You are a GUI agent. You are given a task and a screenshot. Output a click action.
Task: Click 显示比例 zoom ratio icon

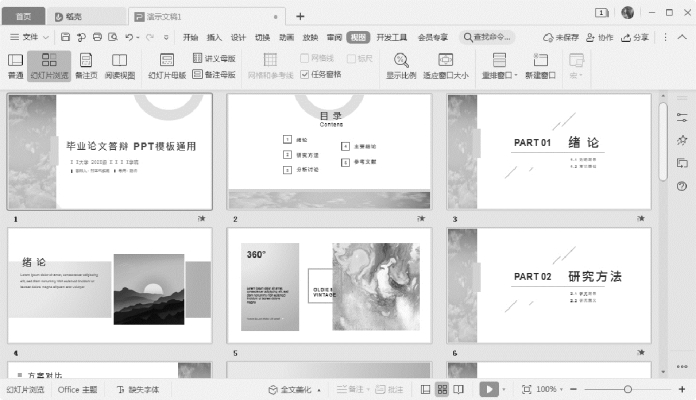tap(401, 66)
